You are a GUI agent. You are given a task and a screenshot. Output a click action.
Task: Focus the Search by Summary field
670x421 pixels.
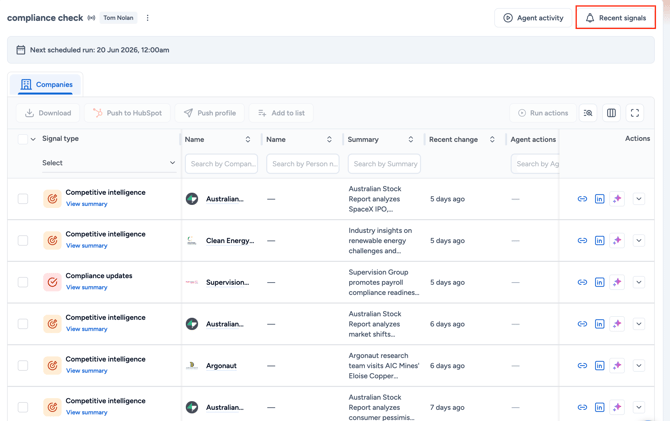tap(384, 164)
